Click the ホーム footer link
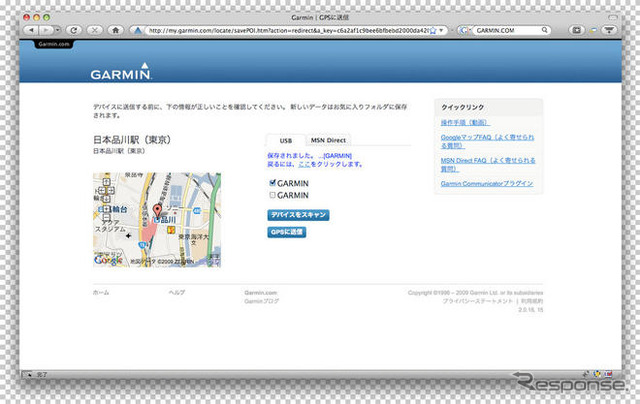 [x=101, y=292]
